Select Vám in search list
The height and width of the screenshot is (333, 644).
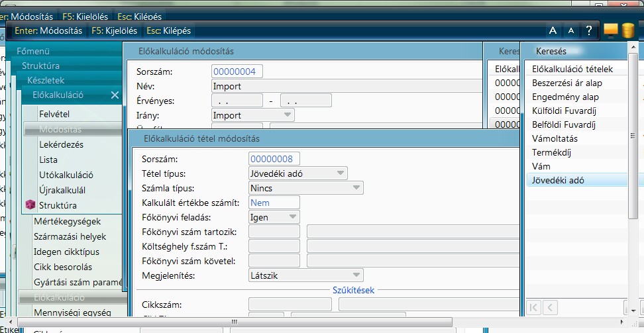pos(541,167)
